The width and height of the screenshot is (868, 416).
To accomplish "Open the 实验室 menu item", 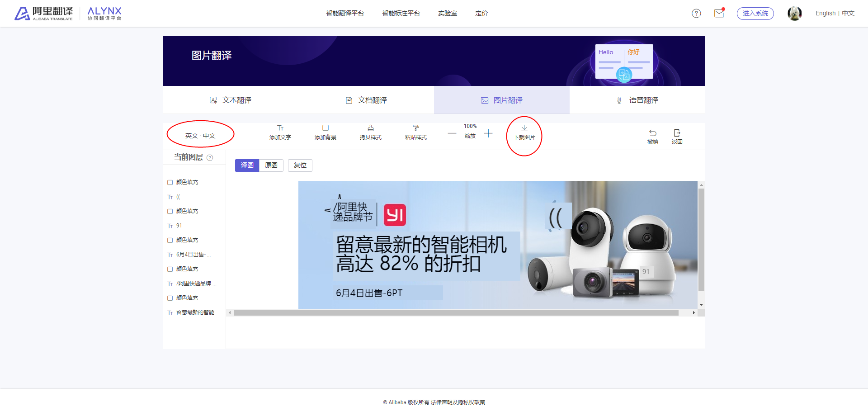I will (x=448, y=13).
